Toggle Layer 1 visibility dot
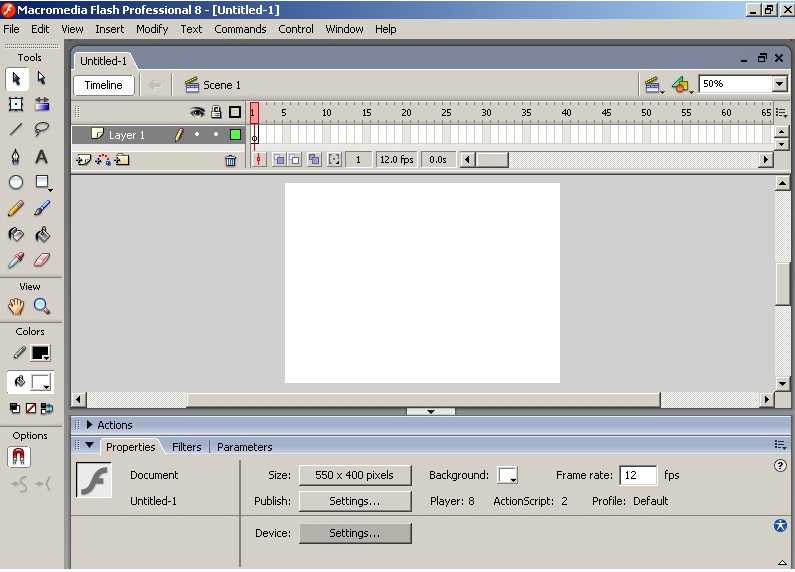Image resolution: width=795 pixels, height=572 pixels. pos(197,134)
